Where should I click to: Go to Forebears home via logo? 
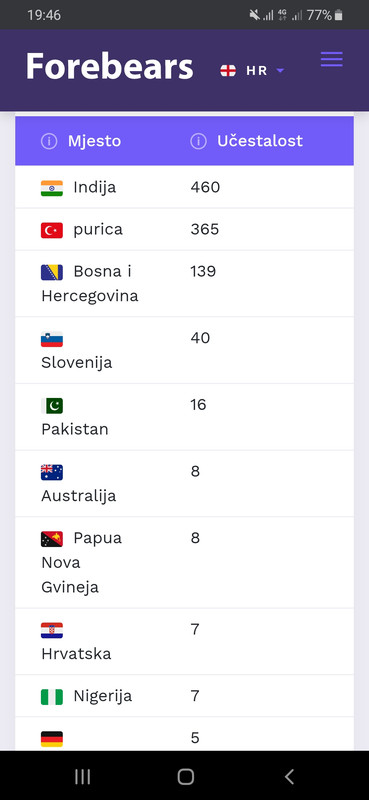(x=110, y=67)
